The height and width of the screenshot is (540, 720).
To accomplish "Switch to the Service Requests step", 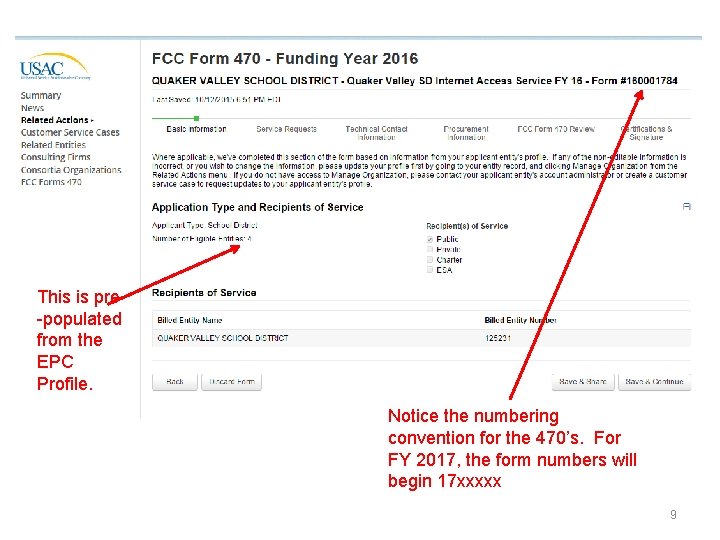I will tap(287, 129).
